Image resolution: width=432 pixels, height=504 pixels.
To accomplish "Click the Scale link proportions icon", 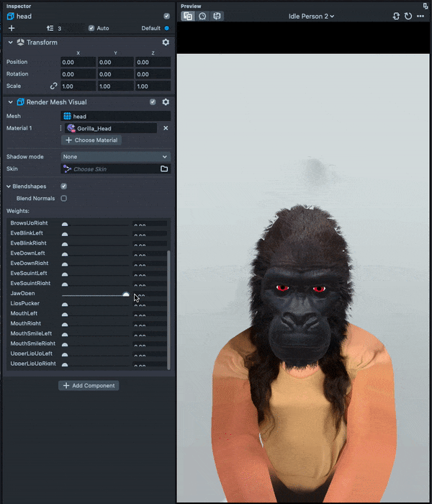I will (x=53, y=86).
